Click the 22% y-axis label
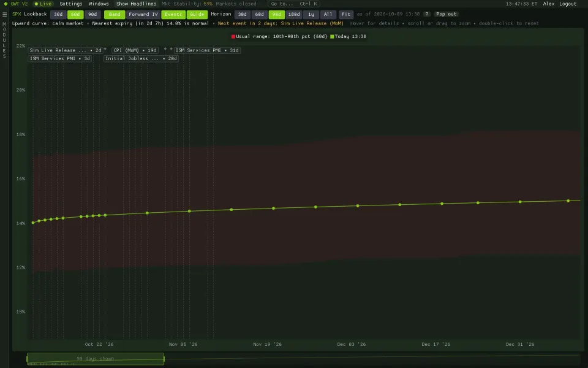 (x=21, y=46)
